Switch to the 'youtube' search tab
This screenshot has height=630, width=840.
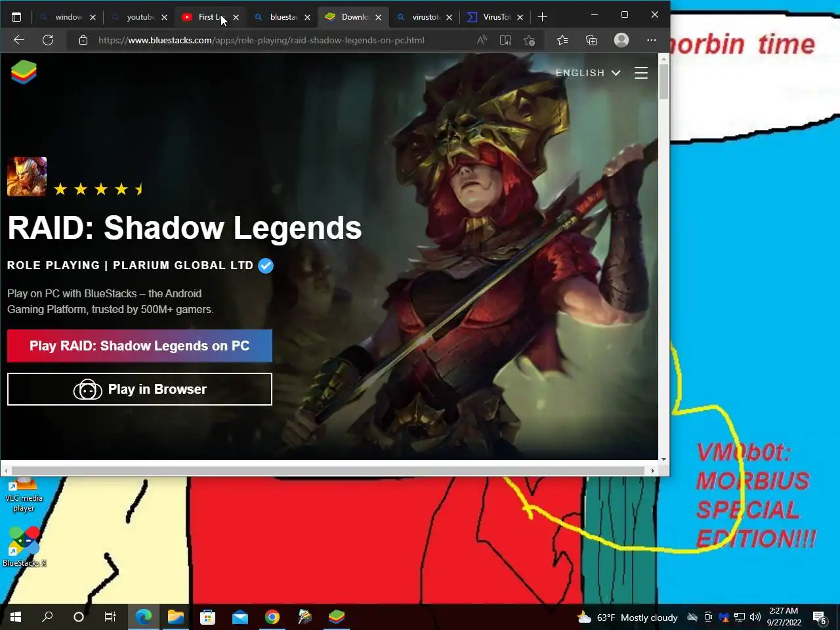point(140,17)
